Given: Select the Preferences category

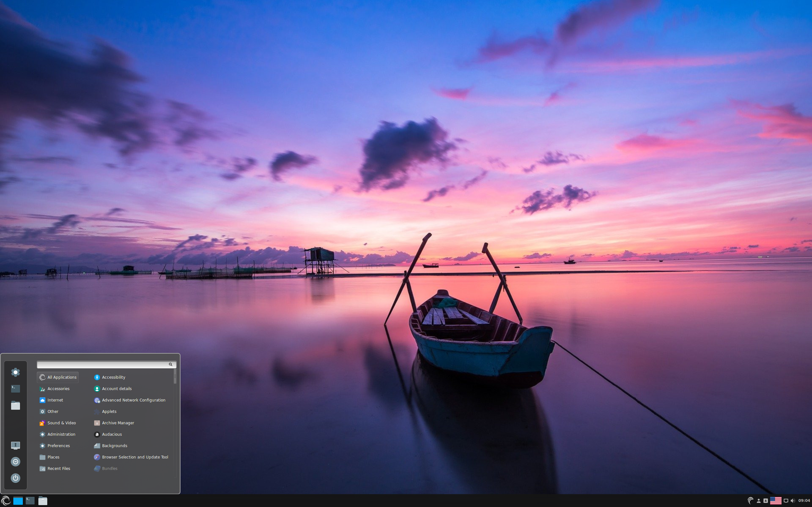Looking at the screenshot, I should point(58,446).
